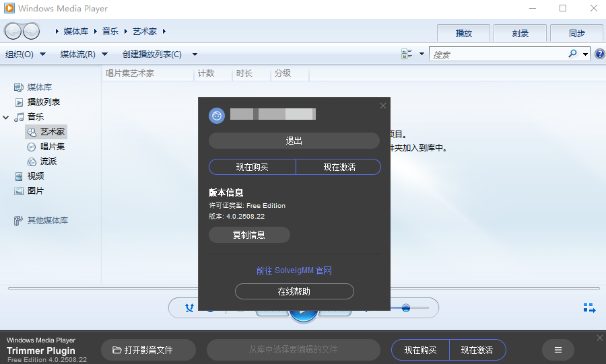The width and height of the screenshot is (606, 364).
Task: Click the 从库中选择要编辑的文件 button
Action: [294, 350]
